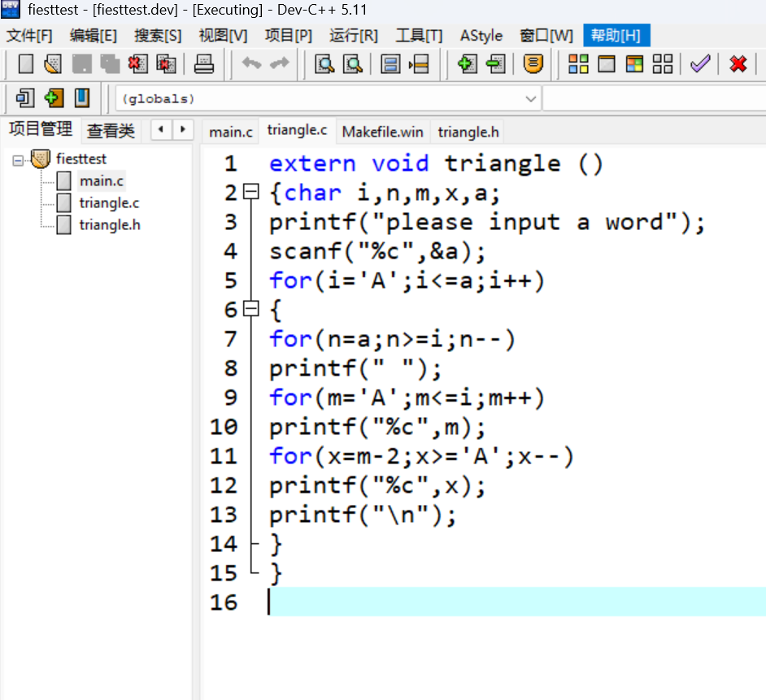Click the Compile and Run colored icon
Viewport: 766px width, 700px height.
pos(634,64)
